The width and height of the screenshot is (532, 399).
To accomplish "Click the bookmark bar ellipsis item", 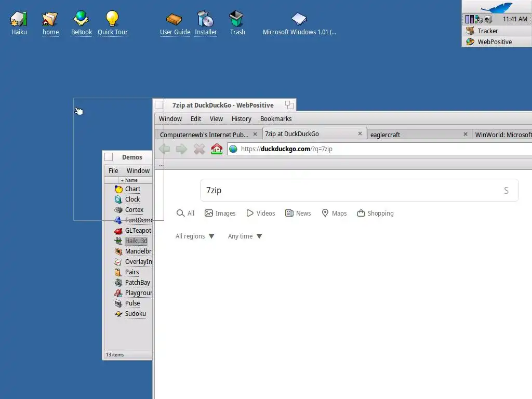I will click(x=161, y=165).
